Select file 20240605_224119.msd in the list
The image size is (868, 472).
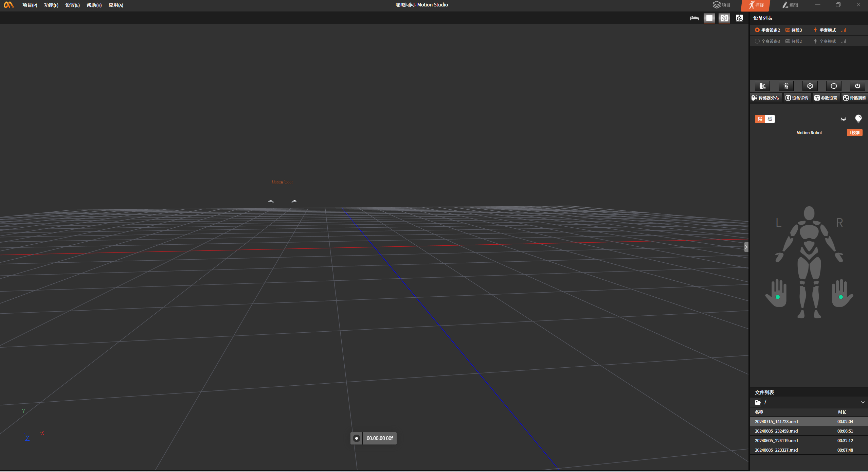pos(776,441)
